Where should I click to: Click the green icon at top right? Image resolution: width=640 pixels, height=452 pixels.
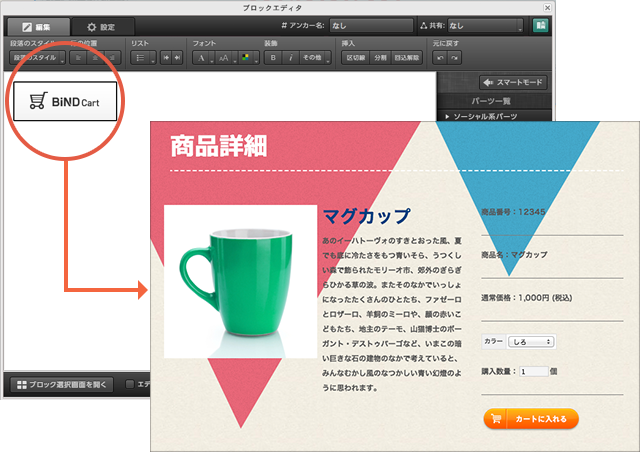541,25
